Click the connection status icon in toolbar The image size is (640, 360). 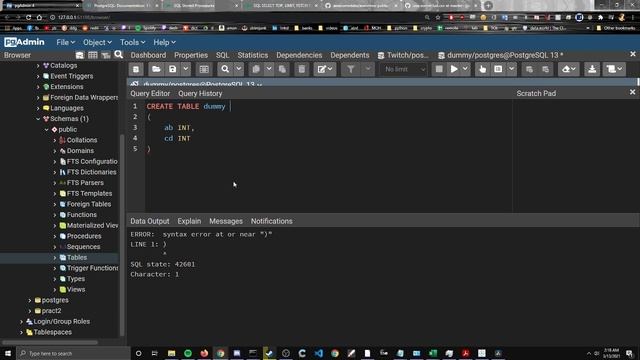point(136,69)
